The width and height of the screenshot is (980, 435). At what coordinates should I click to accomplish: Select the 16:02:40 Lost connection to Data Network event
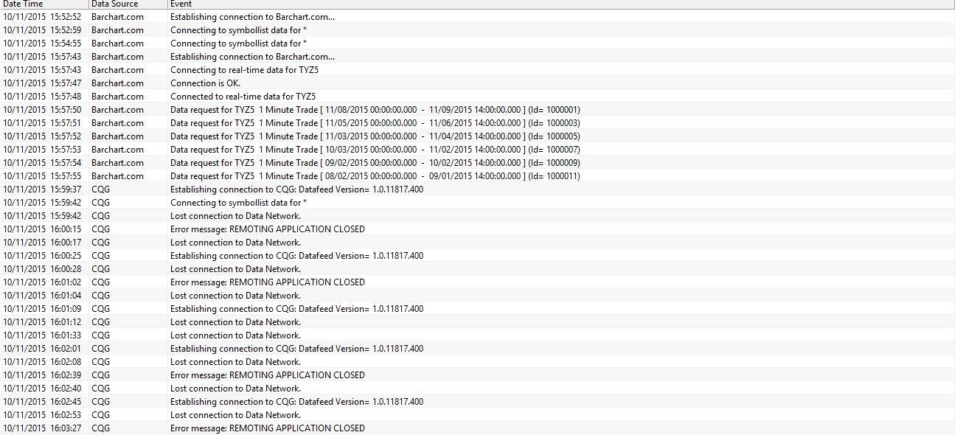coord(235,389)
